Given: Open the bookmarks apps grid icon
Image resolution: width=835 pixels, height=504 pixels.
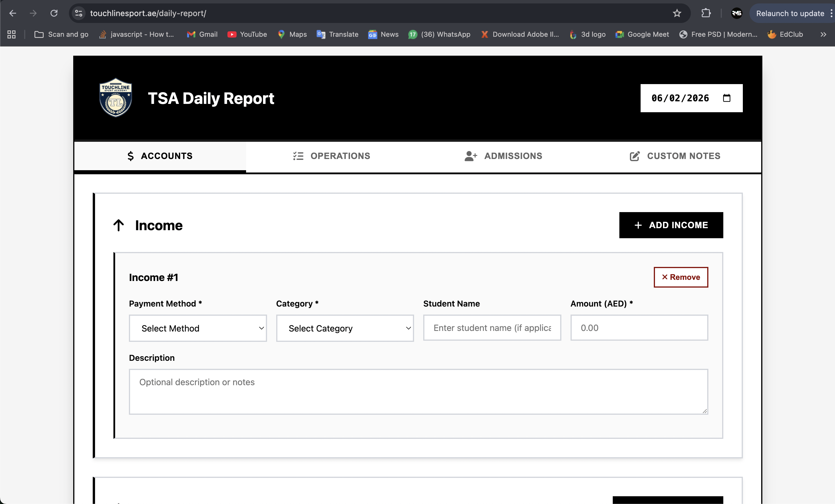Looking at the screenshot, I should pyautogui.click(x=11, y=34).
